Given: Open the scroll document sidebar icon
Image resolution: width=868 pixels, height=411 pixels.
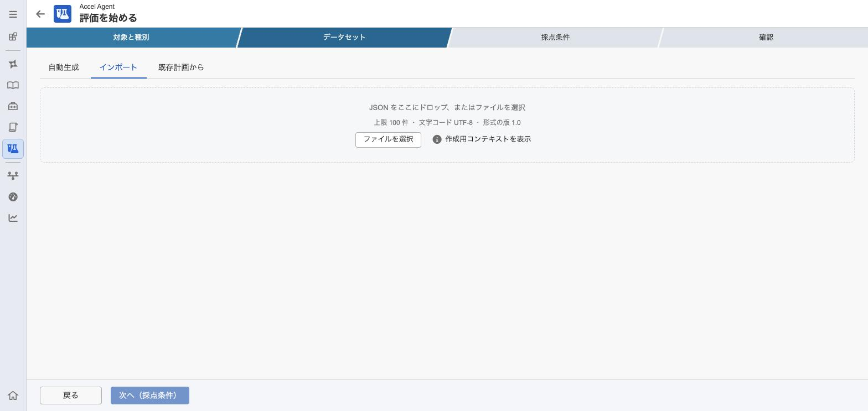Looking at the screenshot, I should click(13, 127).
